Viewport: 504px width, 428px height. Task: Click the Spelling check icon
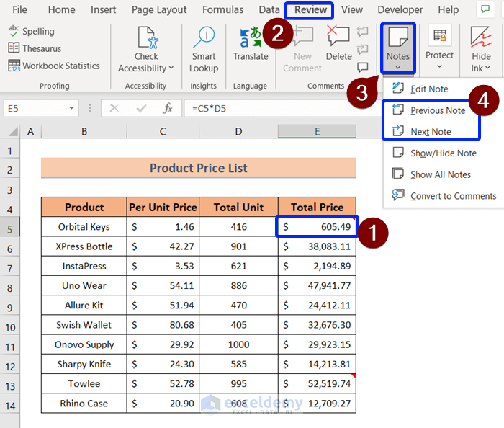pos(14,31)
